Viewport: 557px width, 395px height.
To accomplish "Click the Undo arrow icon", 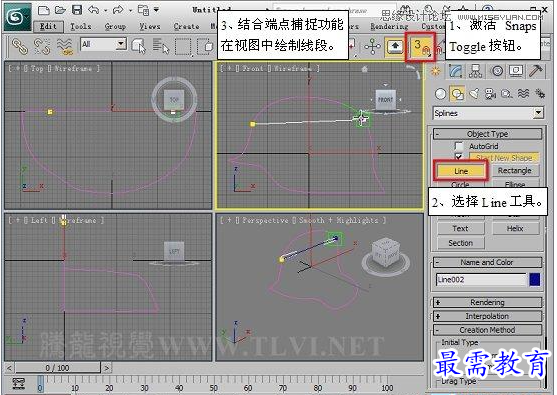I will click(x=93, y=10).
